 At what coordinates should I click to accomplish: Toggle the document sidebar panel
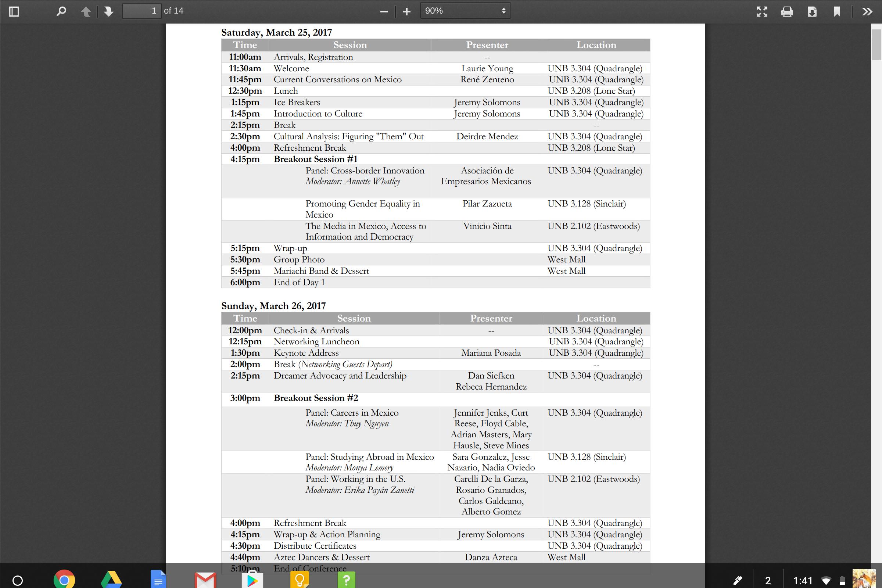pos(14,12)
